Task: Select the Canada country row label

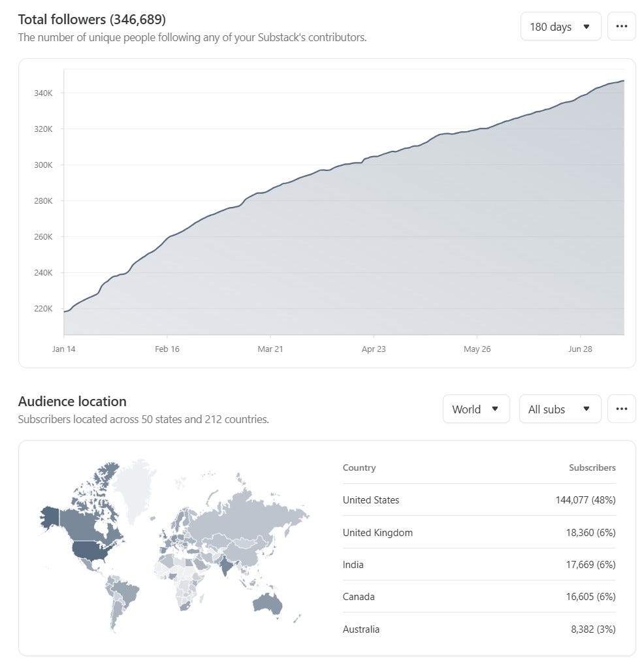Action: (x=359, y=597)
